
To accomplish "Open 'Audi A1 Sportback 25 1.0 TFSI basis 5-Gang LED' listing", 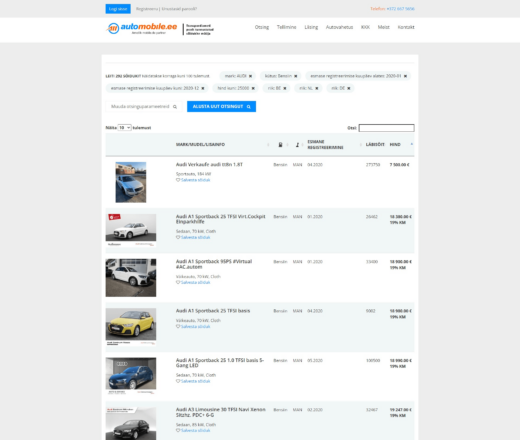I will point(220,363).
